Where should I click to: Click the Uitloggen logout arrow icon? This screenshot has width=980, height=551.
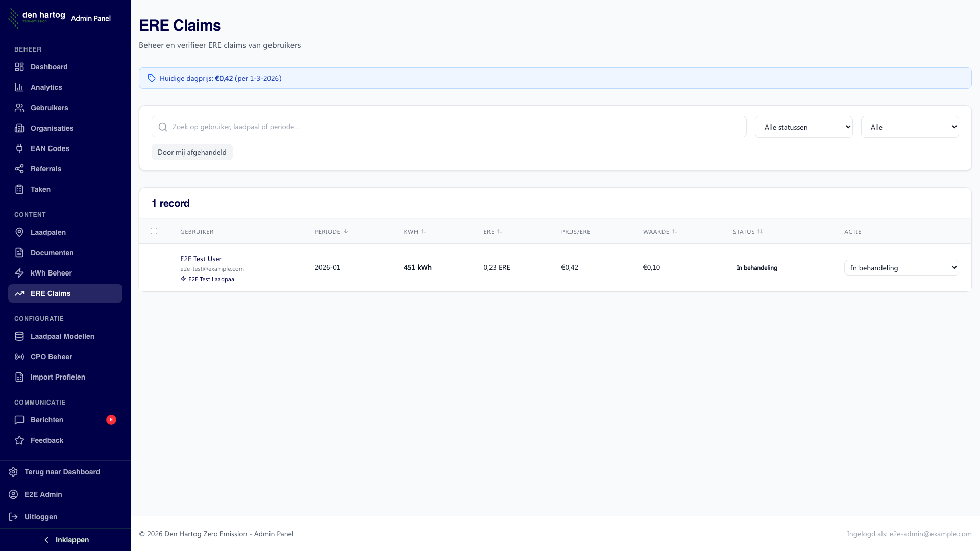(x=13, y=517)
